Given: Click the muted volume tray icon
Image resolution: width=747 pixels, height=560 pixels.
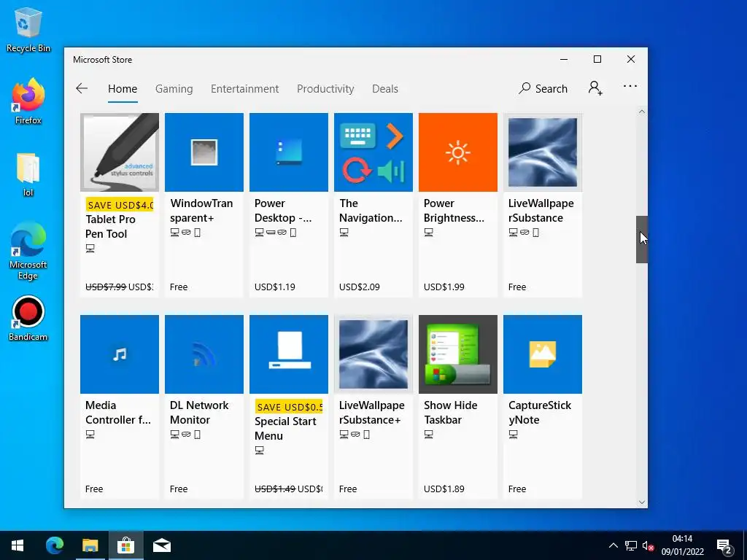Looking at the screenshot, I should (648, 545).
